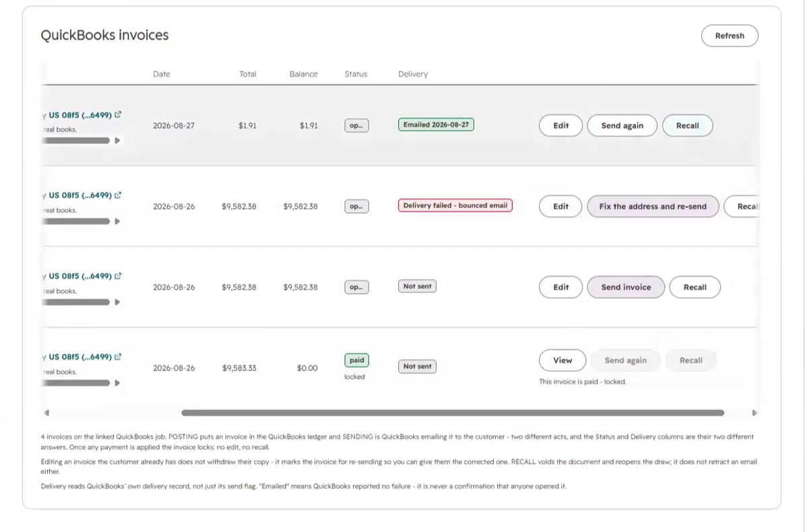This screenshot has height=532, width=805.
Task: Click the $9,583.33 total
Action: (239, 368)
